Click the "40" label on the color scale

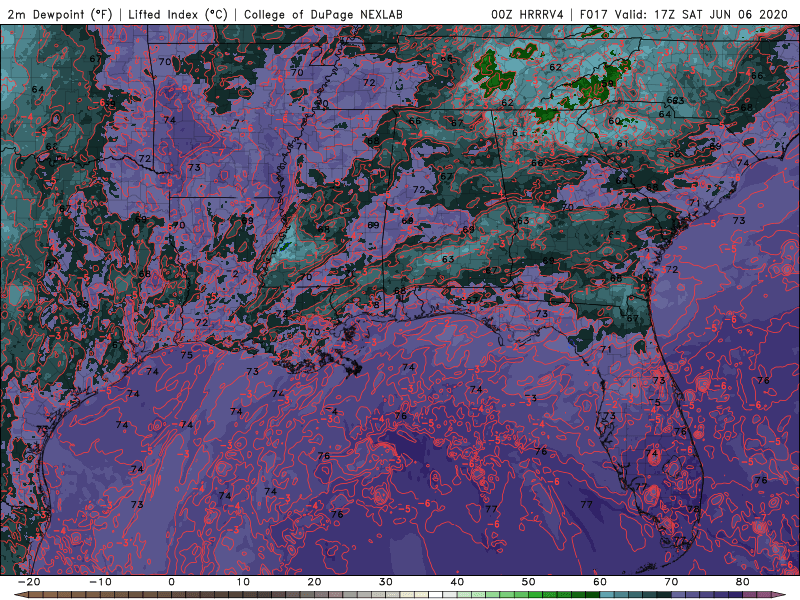[x=457, y=582]
